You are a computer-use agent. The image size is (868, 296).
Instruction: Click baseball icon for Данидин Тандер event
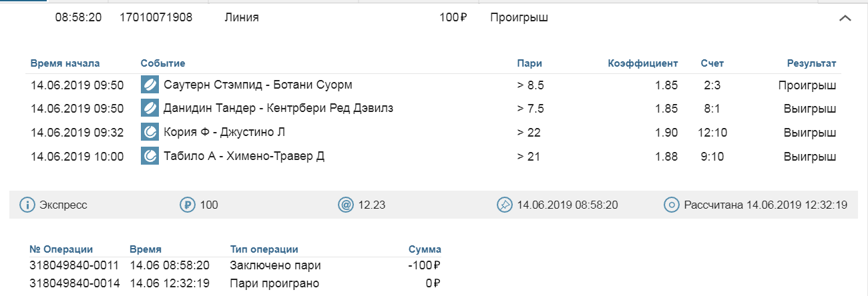tap(150, 108)
